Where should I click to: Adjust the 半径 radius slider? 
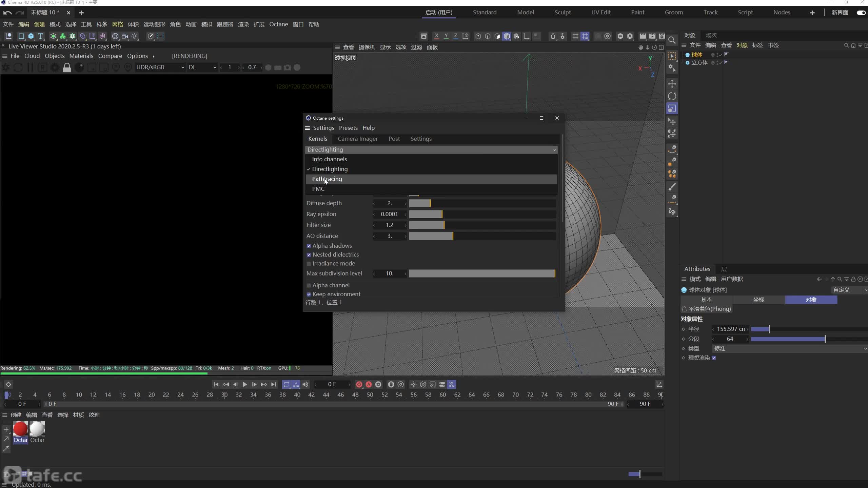pyautogui.click(x=809, y=329)
